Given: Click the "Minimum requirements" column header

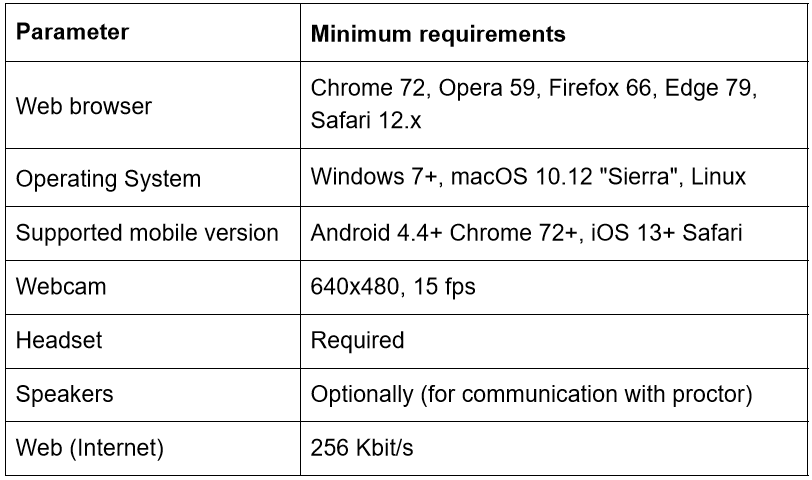Looking at the screenshot, I should [438, 34].
